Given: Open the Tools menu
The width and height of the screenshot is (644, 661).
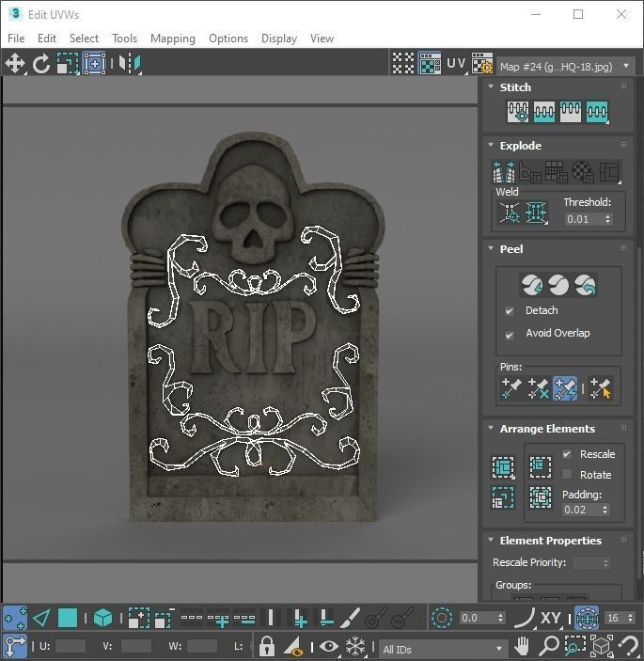Looking at the screenshot, I should [124, 39].
